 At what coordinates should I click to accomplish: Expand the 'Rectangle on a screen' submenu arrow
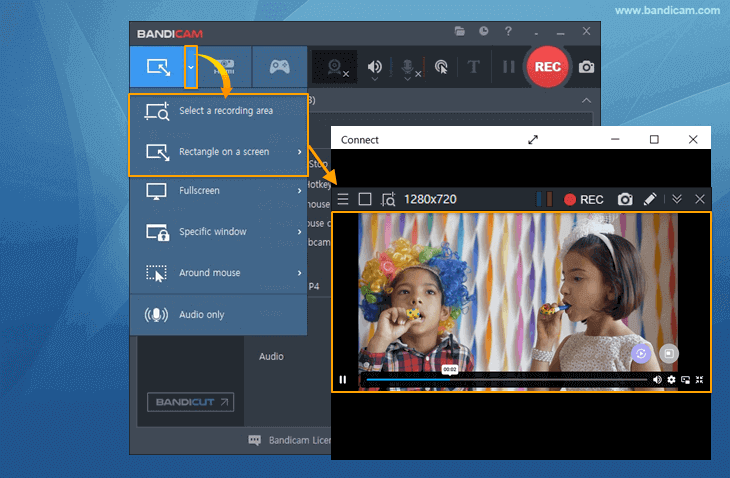[299, 152]
